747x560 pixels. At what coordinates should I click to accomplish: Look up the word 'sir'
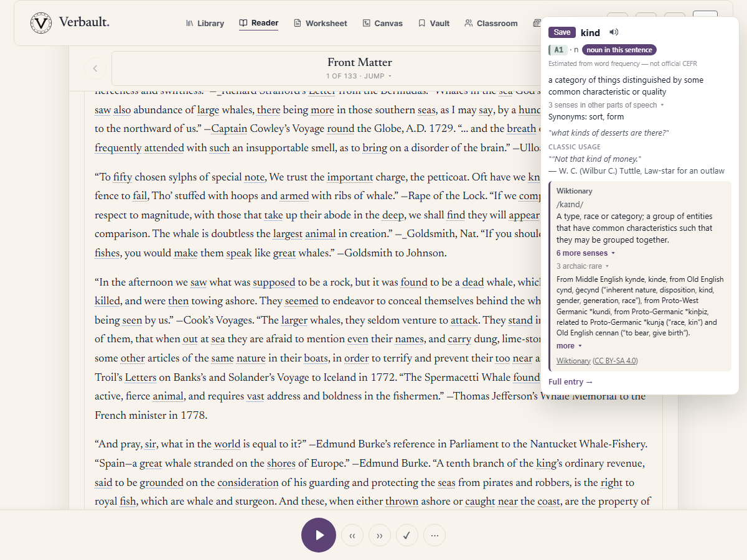pyautogui.click(x=150, y=444)
